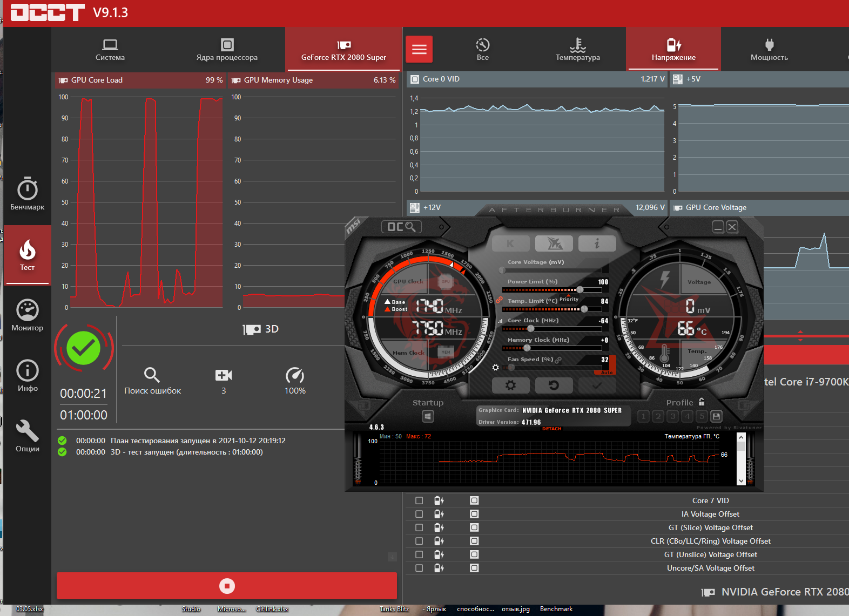This screenshot has height=616, width=849.
Task: Switch to the Все monitoring tab
Action: tap(483, 50)
